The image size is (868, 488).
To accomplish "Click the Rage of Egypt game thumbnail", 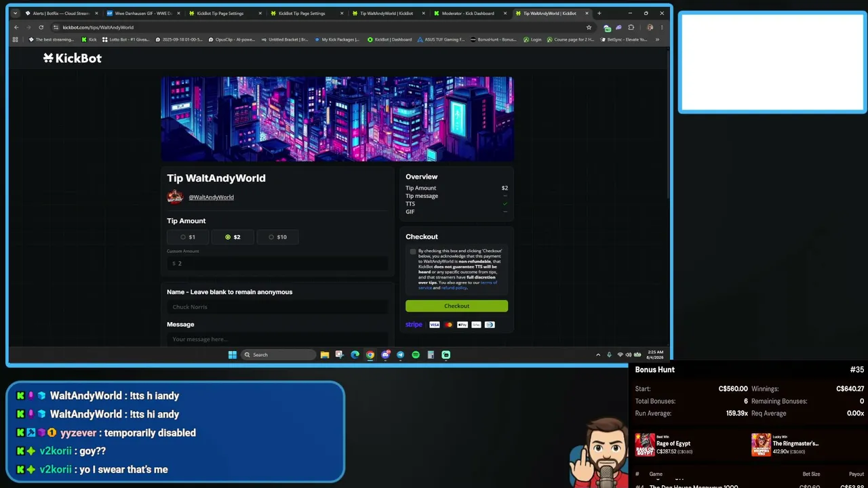I will coord(645,445).
